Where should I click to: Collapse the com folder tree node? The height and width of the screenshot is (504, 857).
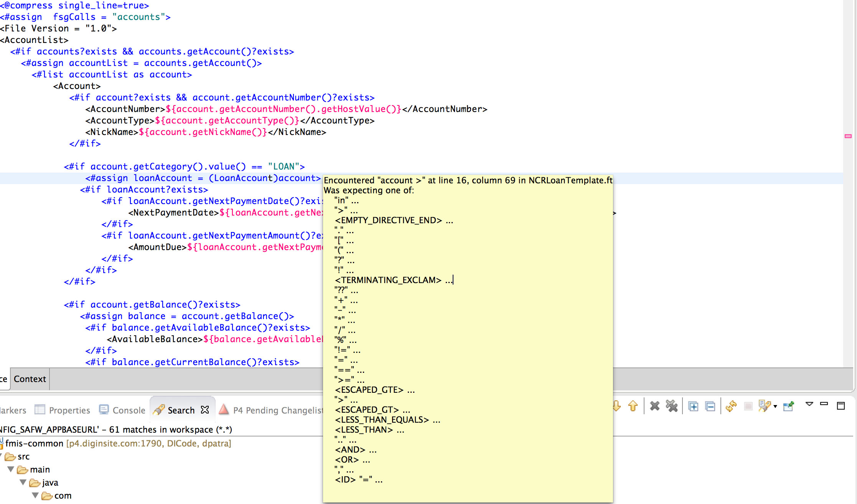(35, 496)
